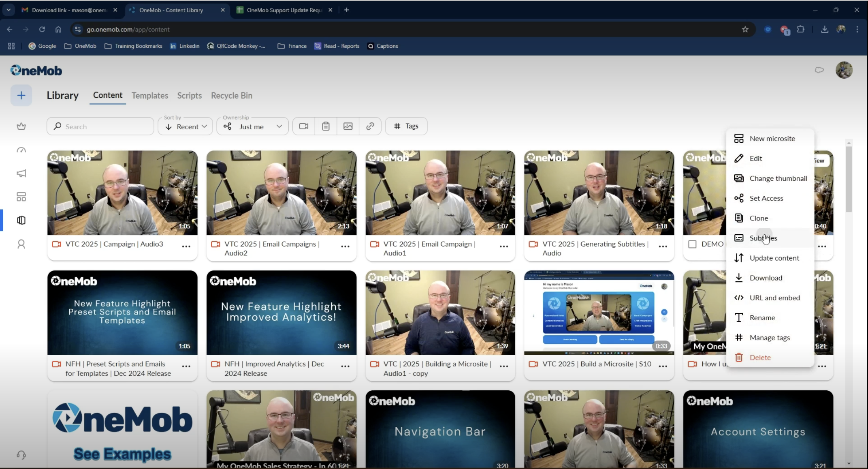Open more options for Generating Subtitles Audio
The image size is (868, 469).
click(x=663, y=246)
